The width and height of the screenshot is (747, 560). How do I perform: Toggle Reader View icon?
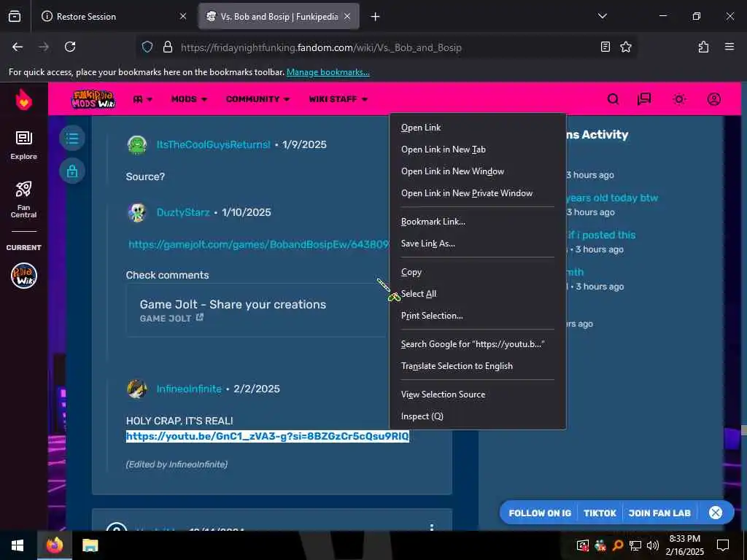pyautogui.click(x=605, y=47)
